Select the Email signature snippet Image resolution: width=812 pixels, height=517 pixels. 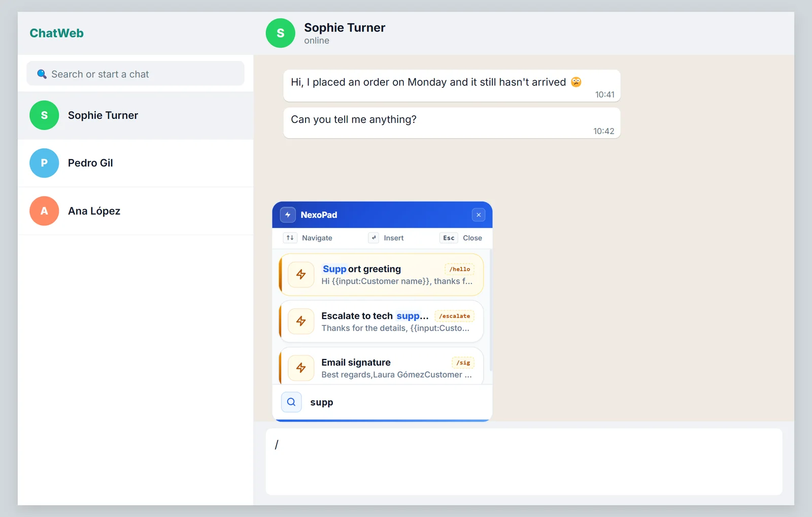coord(381,366)
